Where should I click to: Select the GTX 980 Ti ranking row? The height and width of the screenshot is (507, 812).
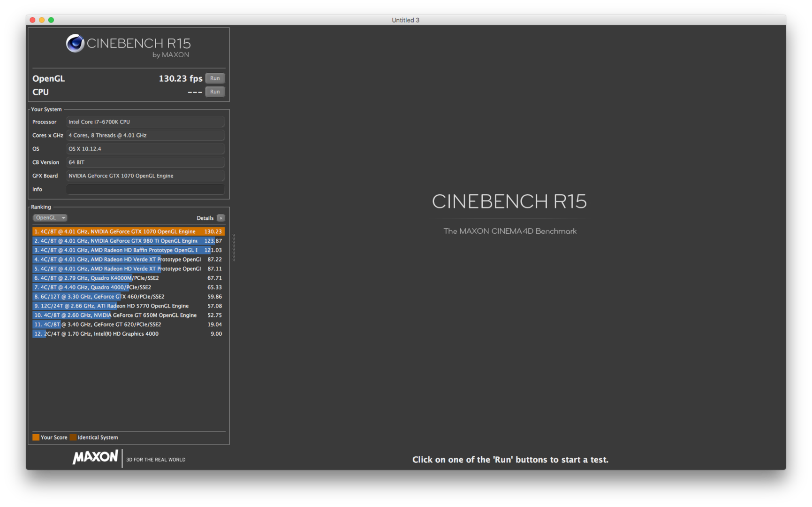coord(128,241)
